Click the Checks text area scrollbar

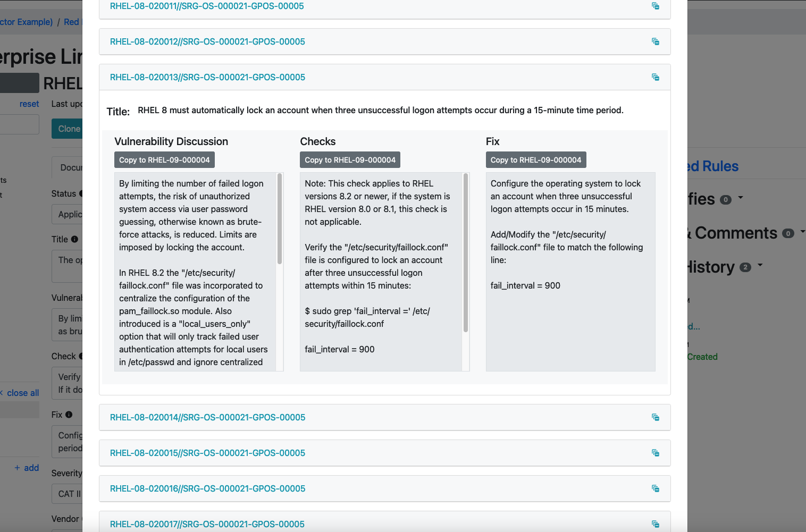click(x=466, y=253)
